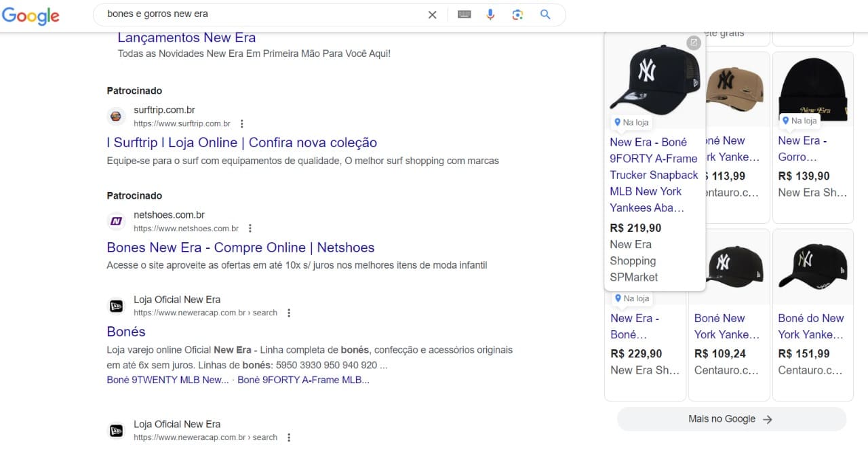Viewport: 868px width, 451px height.
Task: Open the three-dot menu beside surftrip.com.br
Action: click(242, 124)
